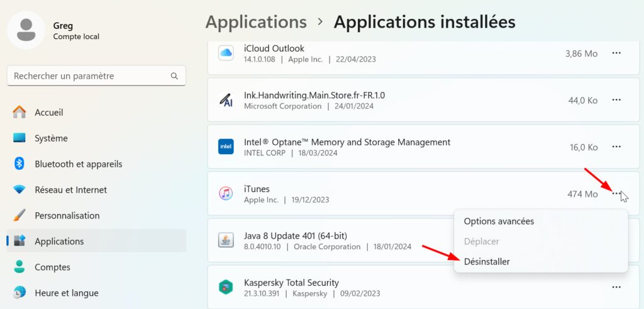Click Java 8 Update 401 (64-bit) name
The width and height of the screenshot is (644, 309).
[x=296, y=236]
